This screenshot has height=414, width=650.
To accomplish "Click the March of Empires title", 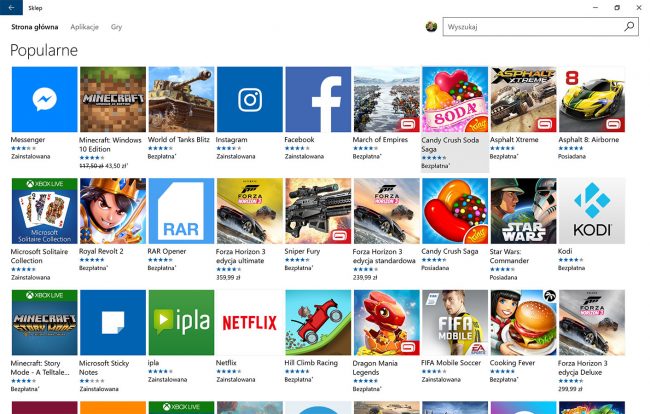I will pos(380,140).
